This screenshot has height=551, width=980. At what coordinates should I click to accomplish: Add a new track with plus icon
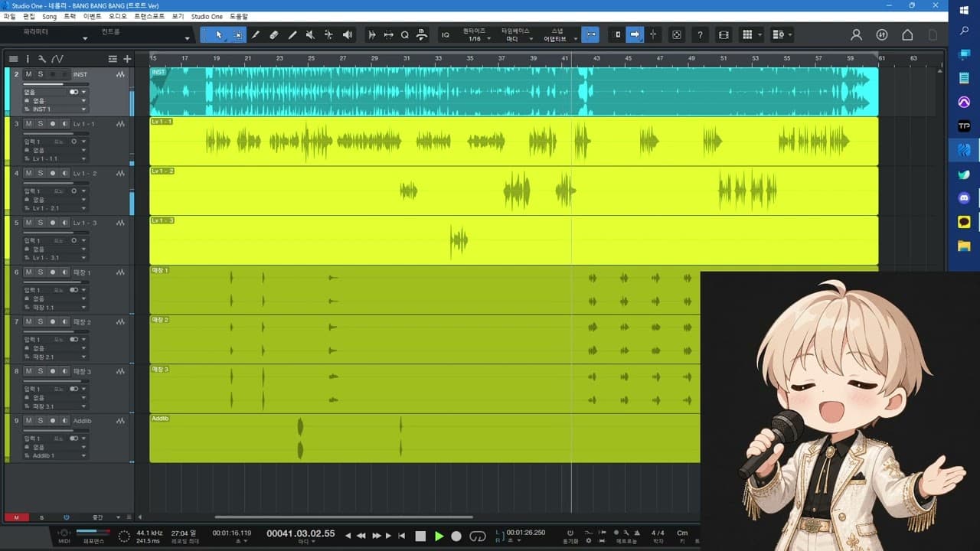[127, 59]
